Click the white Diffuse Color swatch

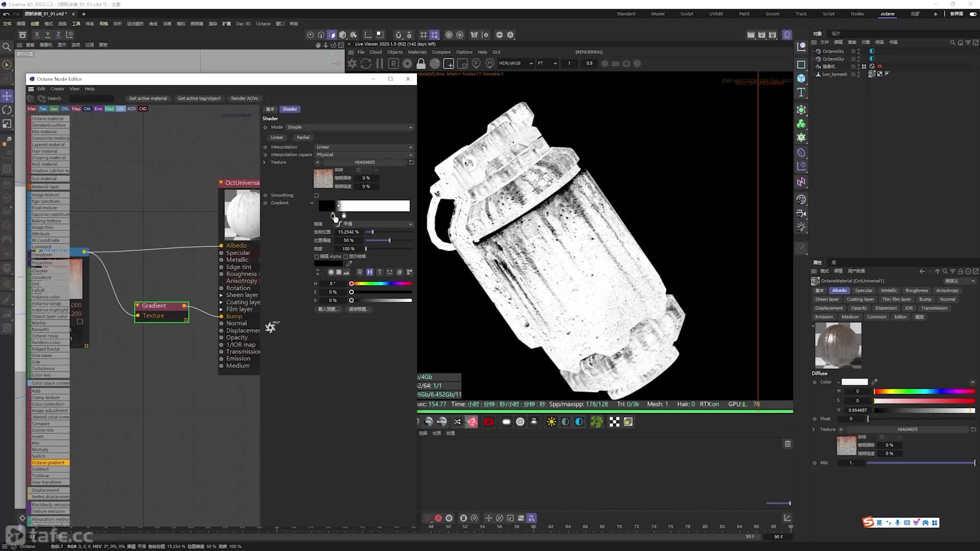[x=854, y=382]
